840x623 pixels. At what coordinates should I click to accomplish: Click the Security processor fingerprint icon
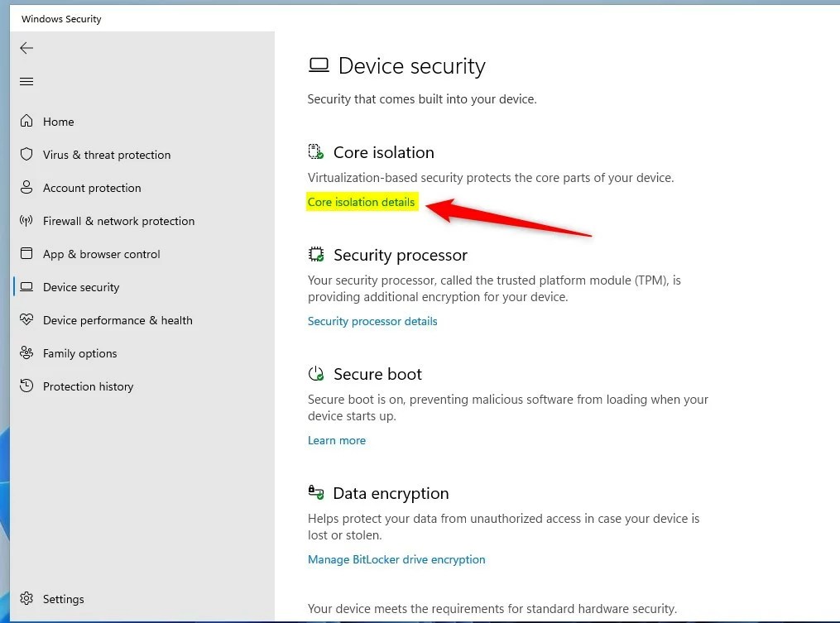(x=315, y=255)
